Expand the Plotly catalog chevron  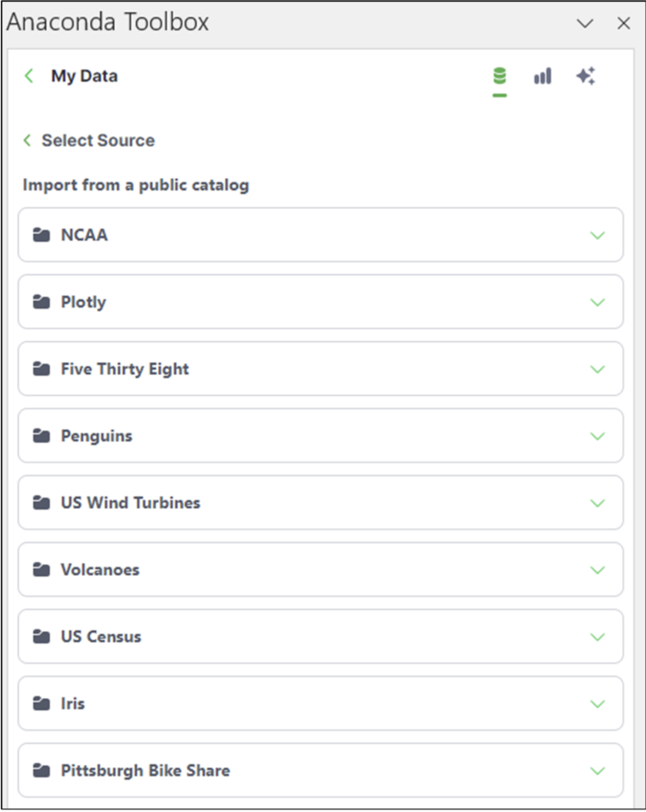click(598, 302)
